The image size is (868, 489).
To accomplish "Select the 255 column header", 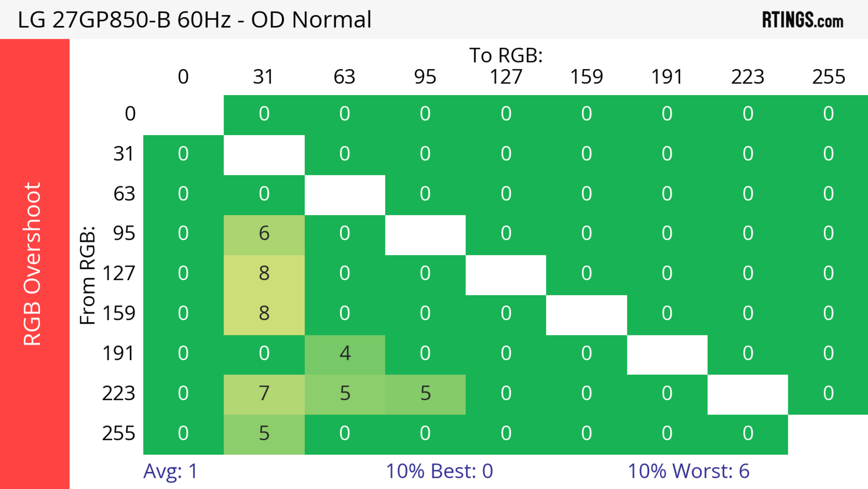I will 829,77.
